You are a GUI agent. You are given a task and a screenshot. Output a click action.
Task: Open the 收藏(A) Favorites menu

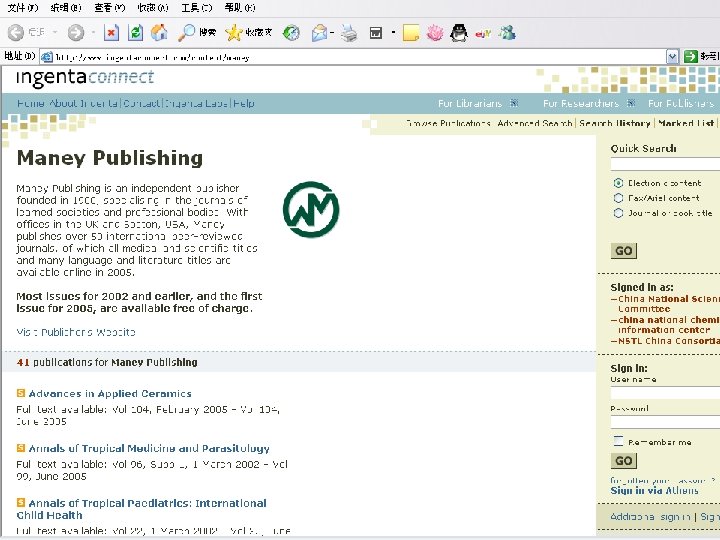153,7
